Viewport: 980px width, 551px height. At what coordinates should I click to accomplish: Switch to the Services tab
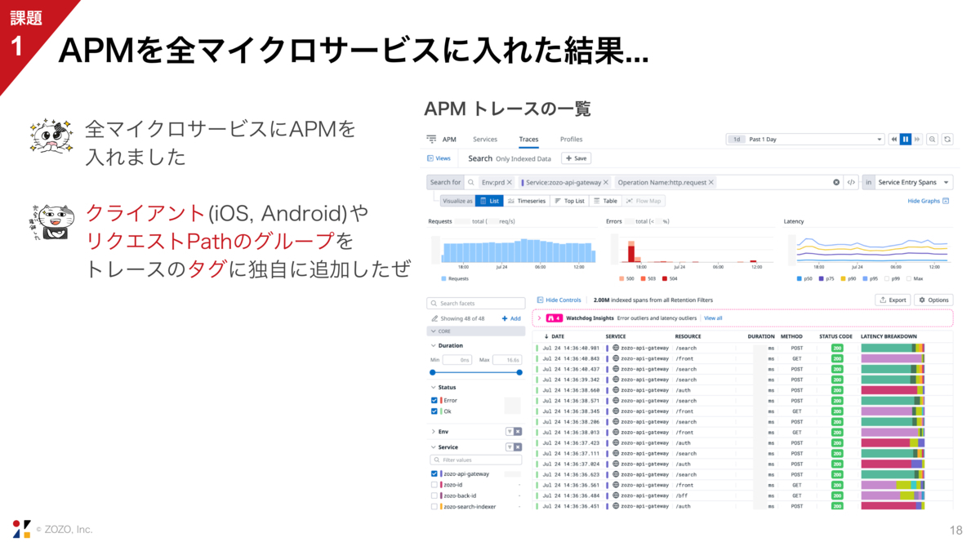tap(485, 140)
